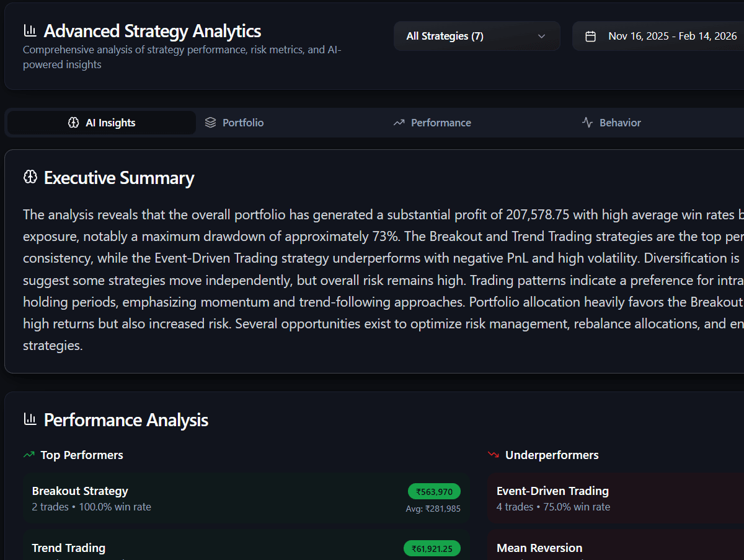Click the chart icon beside Performance Analysis

pyautogui.click(x=30, y=419)
